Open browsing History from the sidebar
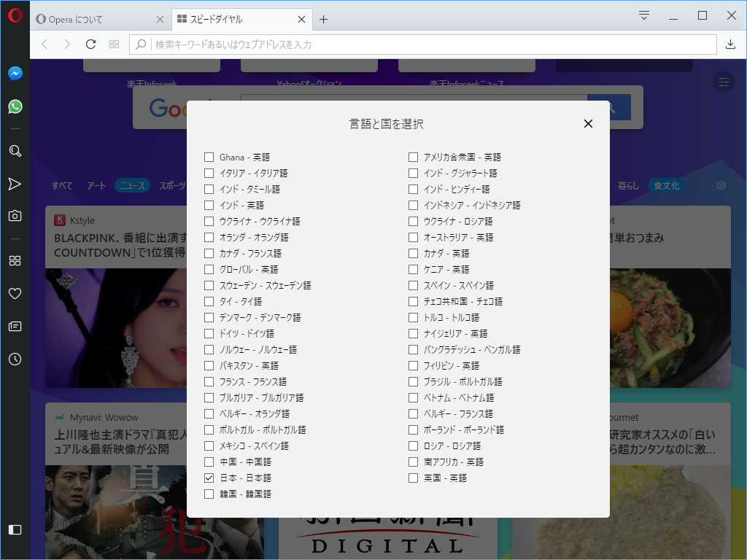 coord(15,359)
